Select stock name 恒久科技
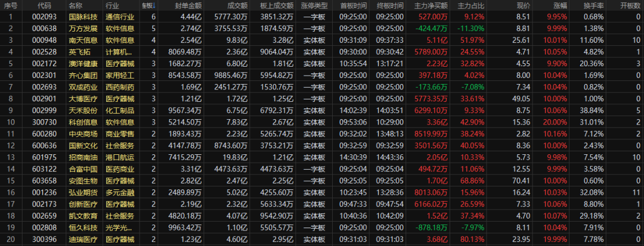Screen dimensions: 644x246 coord(83,228)
